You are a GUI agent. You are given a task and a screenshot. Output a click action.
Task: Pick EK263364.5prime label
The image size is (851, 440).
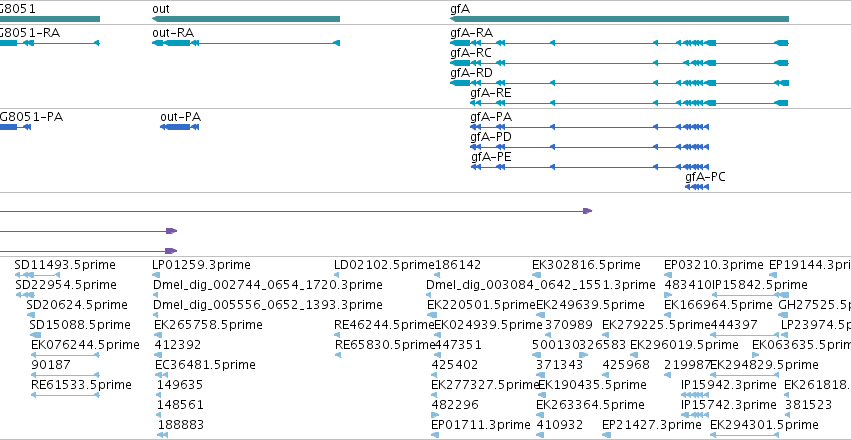590,405
